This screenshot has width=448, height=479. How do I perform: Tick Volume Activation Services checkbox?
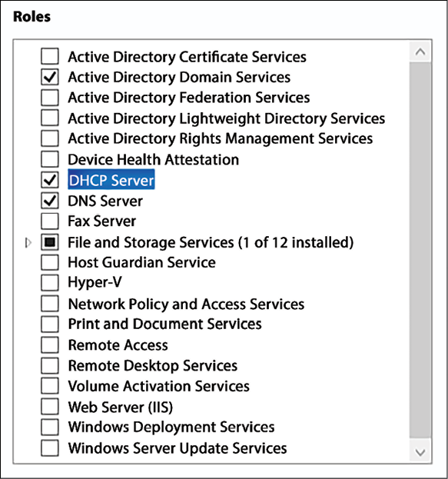coord(50,385)
